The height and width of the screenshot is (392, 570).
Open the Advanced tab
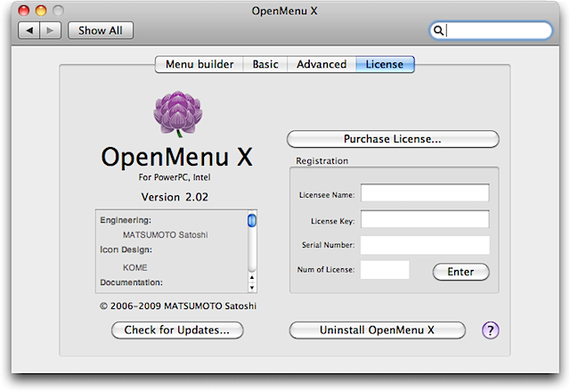point(322,64)
